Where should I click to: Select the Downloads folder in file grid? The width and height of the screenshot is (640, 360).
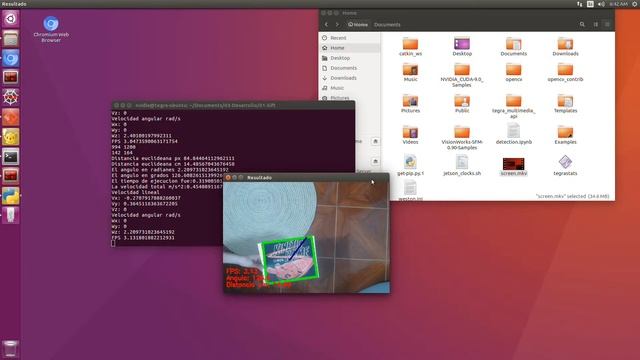point(565,47)
